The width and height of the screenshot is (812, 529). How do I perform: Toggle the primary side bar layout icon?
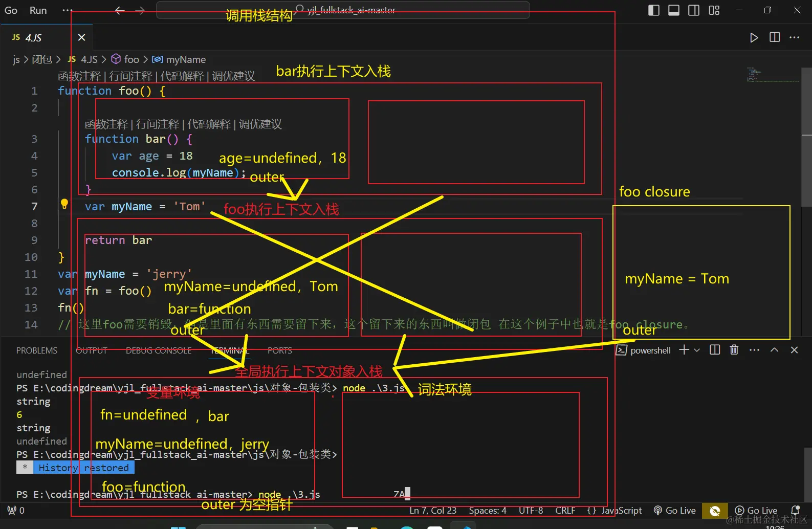653,10
